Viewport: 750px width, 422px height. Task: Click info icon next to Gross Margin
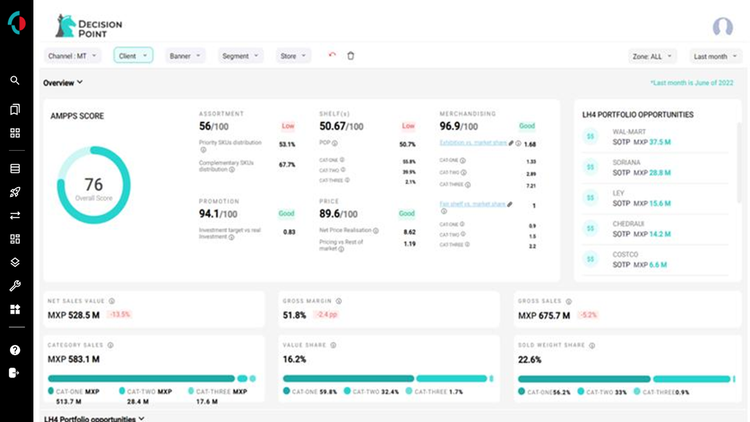(x=339, y=301)
